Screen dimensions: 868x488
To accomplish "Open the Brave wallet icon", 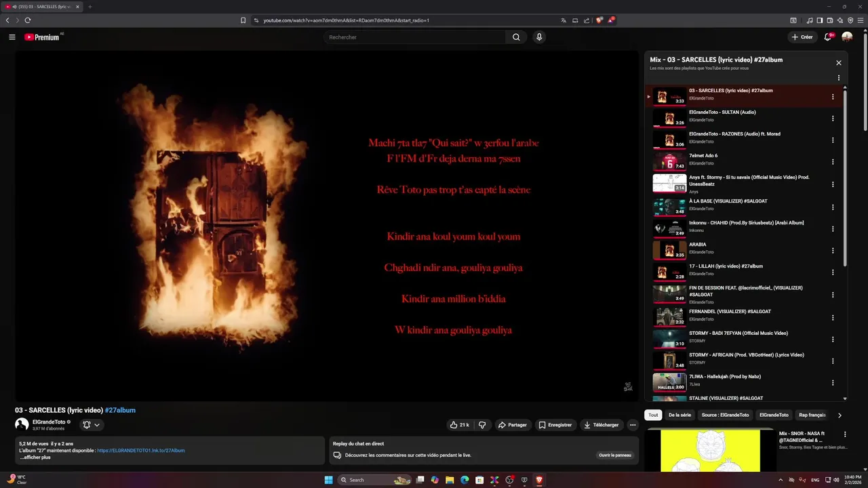I will 830,20.
